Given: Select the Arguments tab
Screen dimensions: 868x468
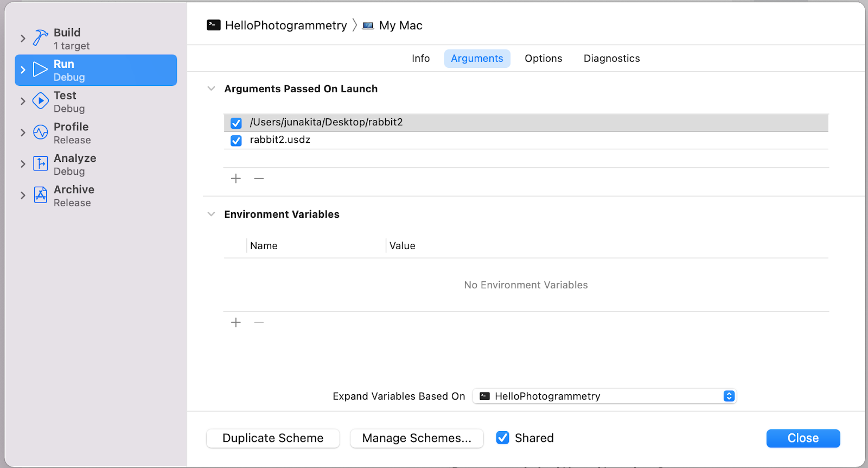Looking at the screenshot, I should [x=477, y=59].
